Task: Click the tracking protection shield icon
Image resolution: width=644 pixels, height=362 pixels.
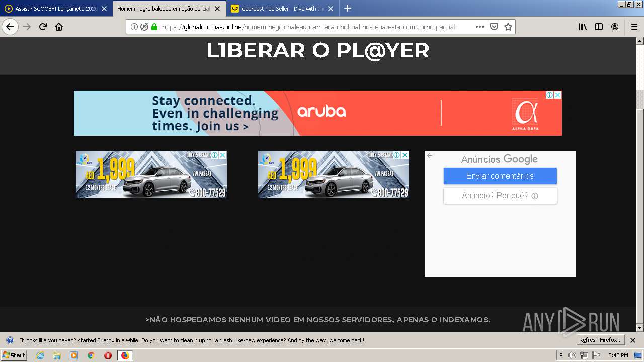Action: [144, 27]
